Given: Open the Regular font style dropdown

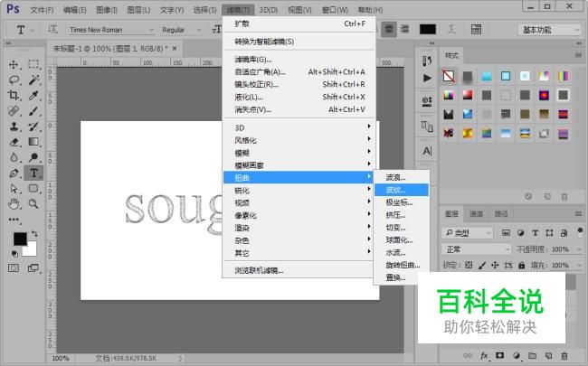Looking at the screenshot, I should pos(182,30).
